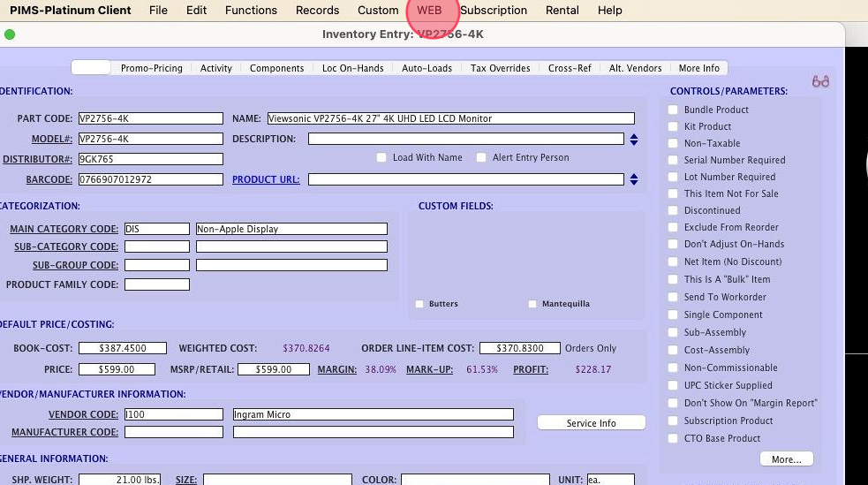Check Serial Number Required
Viewport: 868px width, 485px height.
(x=673, y=160)
